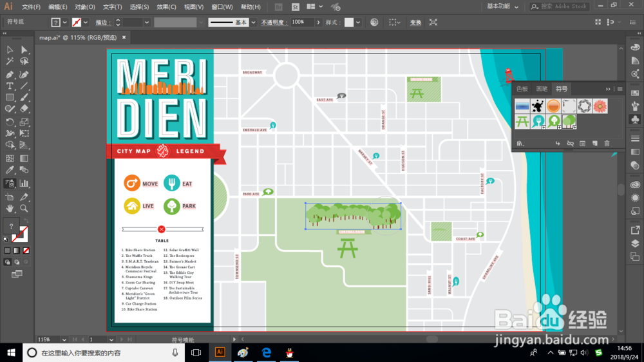Expand the opacity 100% arrow
Image resolution: width=644 pixels, height=362 pixels.
pos(318,22)
